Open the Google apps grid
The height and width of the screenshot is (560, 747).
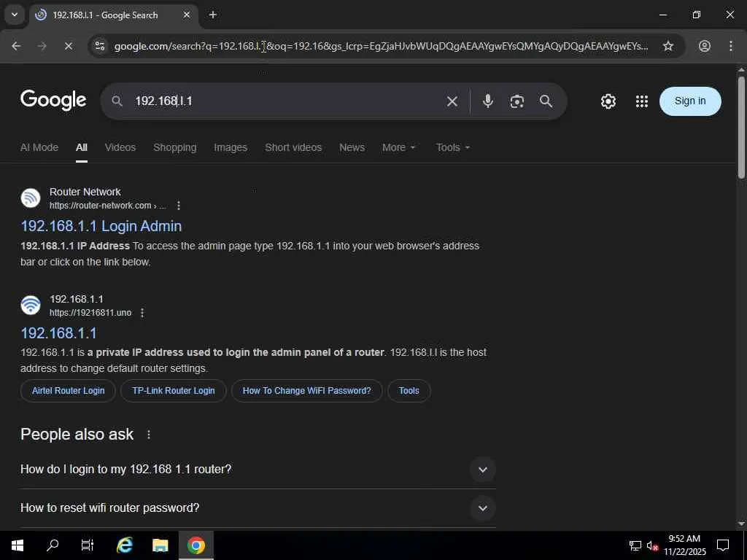[x=642, y=101]
